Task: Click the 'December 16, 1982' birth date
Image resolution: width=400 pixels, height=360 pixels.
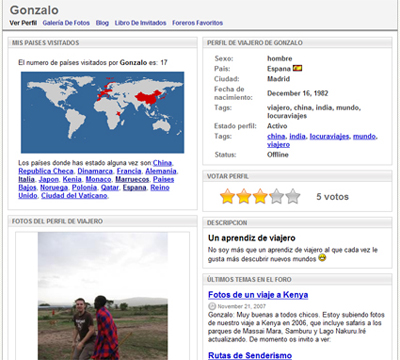Action: point(298,93)
